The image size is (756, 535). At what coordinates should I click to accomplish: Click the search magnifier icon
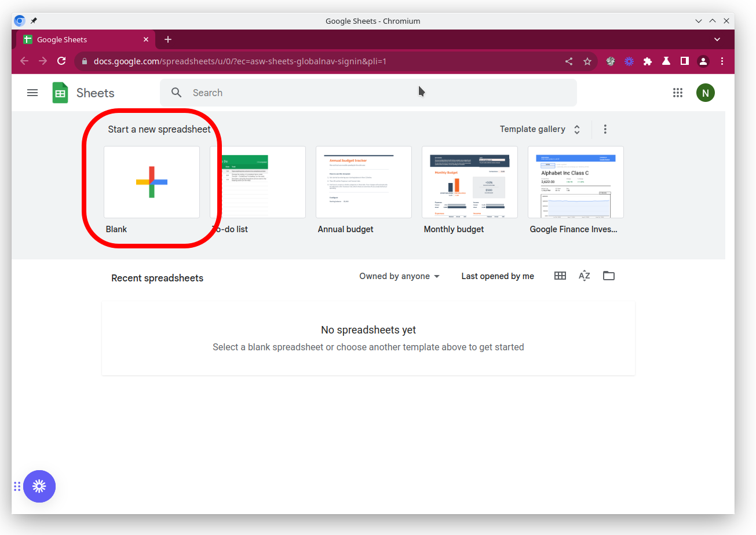(177, 93)
